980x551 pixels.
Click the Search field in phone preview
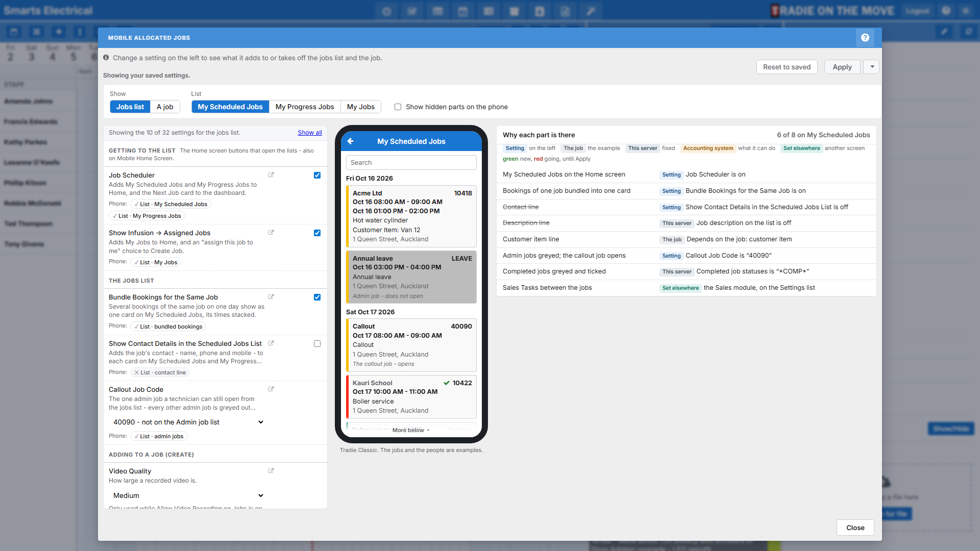411,163
